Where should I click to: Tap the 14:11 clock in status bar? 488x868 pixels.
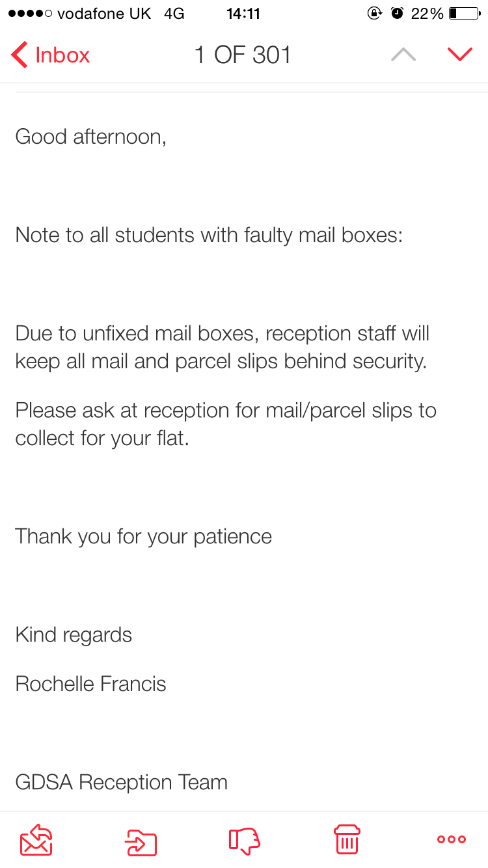[243, 13]
